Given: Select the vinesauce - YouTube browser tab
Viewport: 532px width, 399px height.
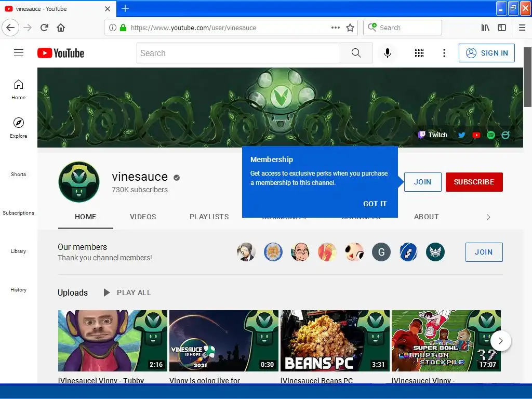Looking at the screenshot, I should (x=58, y=9).
